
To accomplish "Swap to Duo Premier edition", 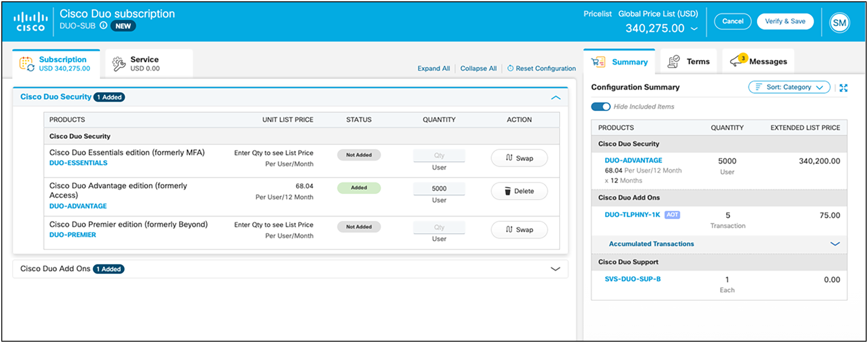I will coord(519,229).
